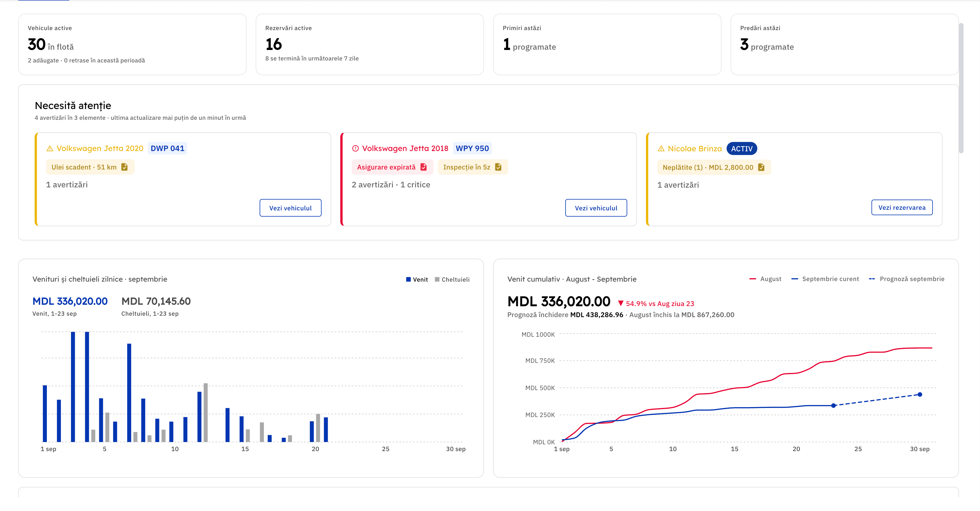Click Neplătite (1) · MDL 2,800.00 badge
The height and width of the screenshot is (511, 980).
714,167
